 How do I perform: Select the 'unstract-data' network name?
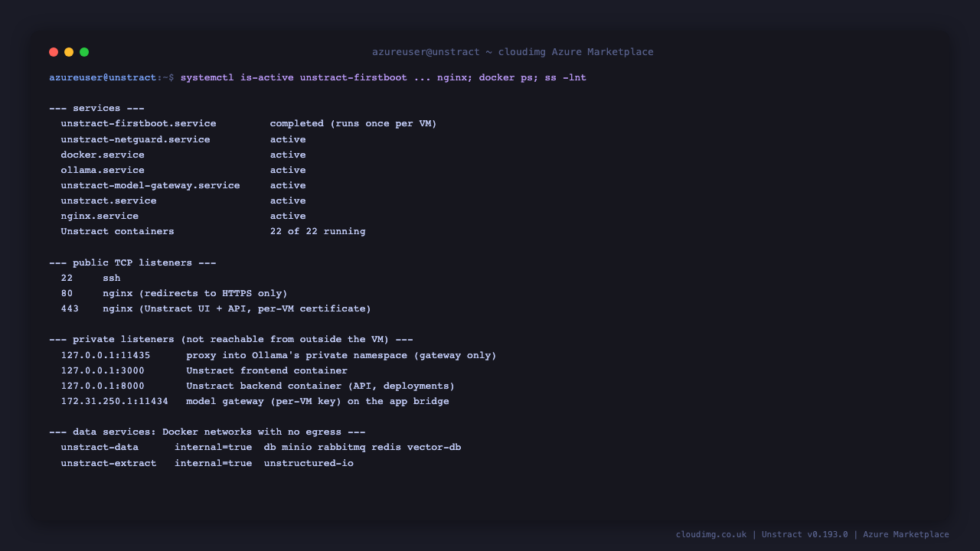pos(100,447)
